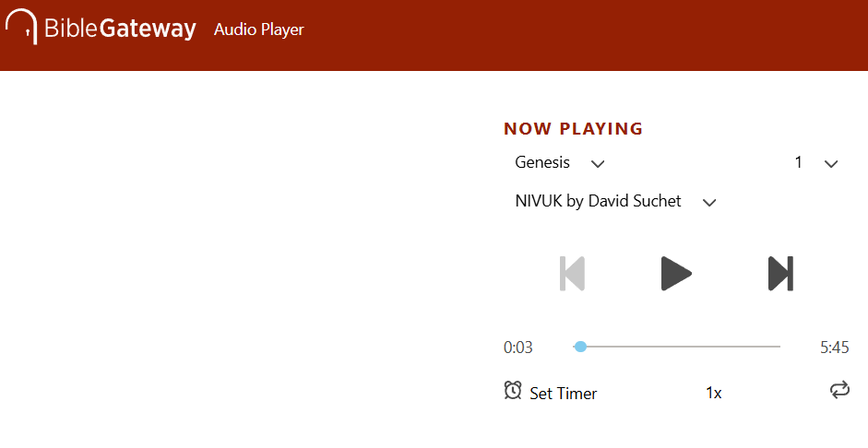Play the Genesis 1 audio
The image size is (868, 448).
point(676,274)
